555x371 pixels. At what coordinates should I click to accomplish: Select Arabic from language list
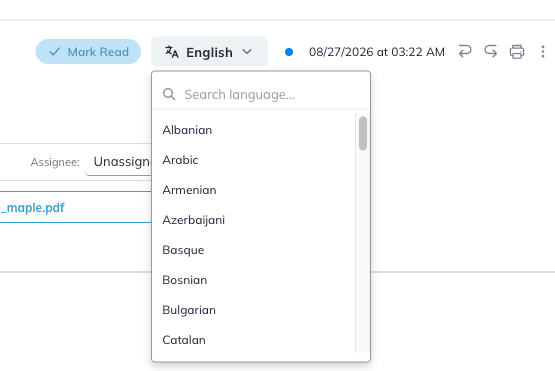(x=253, y=160)
